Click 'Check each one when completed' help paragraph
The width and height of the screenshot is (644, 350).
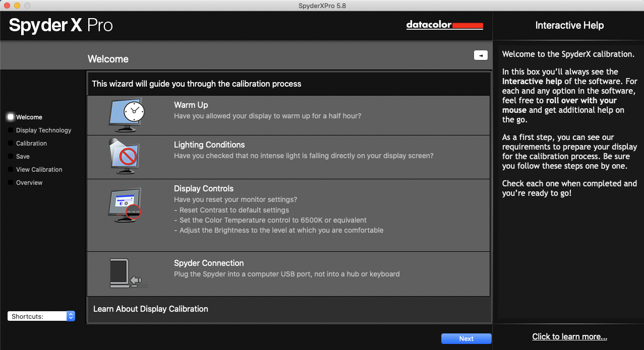coord(569,188)
